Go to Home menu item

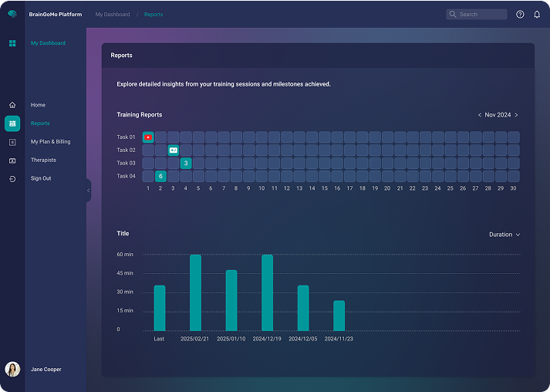(x=38, y=105)
